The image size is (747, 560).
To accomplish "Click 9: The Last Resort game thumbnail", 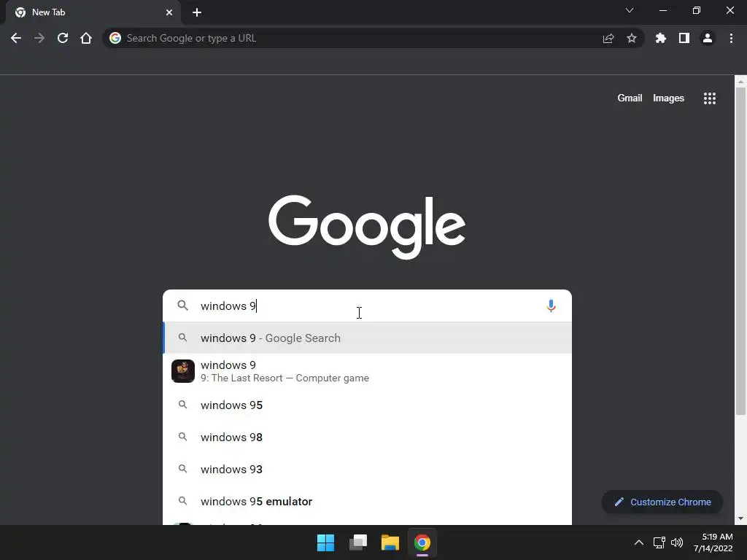I will point(183,371).
